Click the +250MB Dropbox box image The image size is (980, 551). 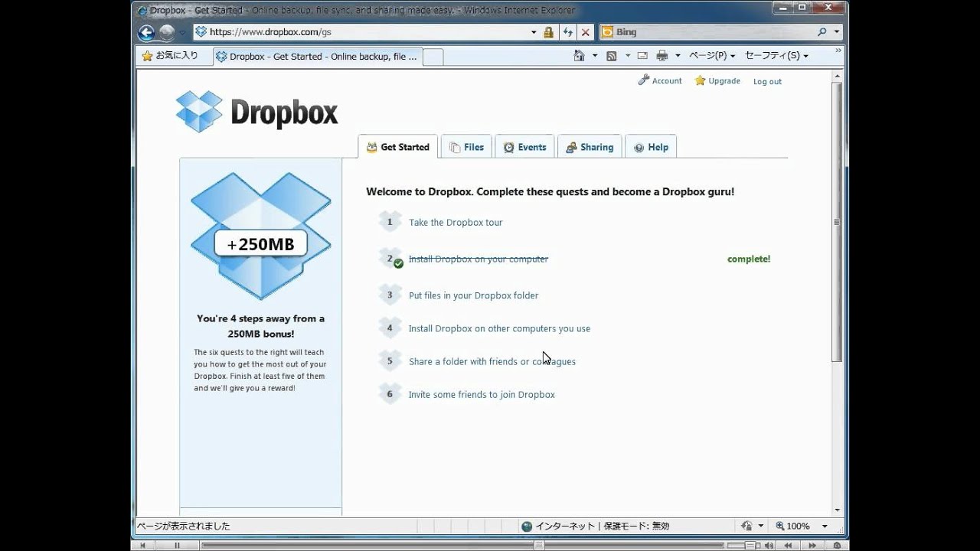click(261, 236)
